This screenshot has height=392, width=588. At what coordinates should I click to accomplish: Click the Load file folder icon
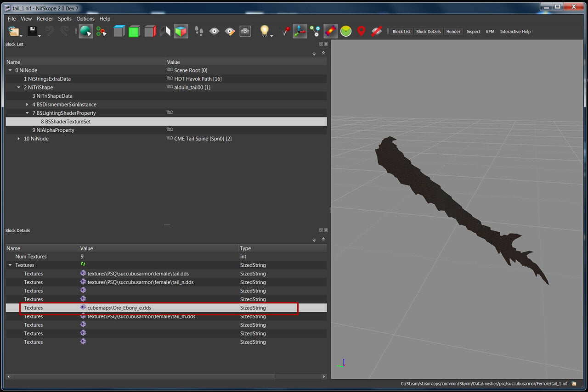click(x=14, y=31)
